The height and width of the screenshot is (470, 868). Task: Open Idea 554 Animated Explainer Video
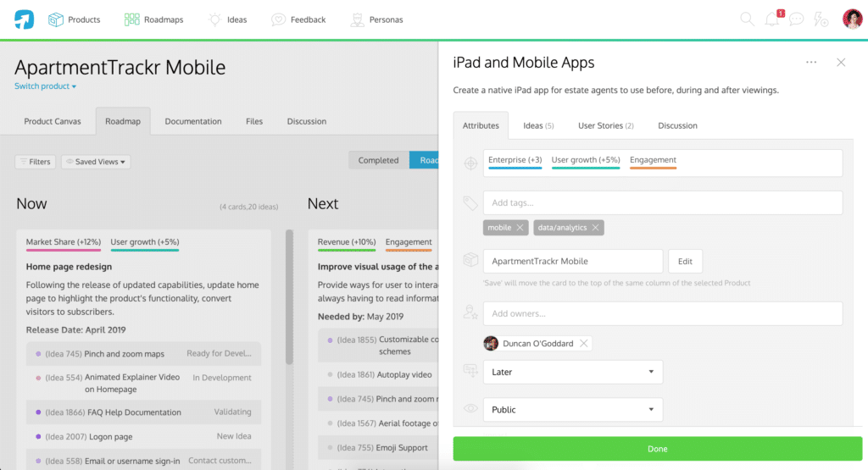(143, 383)
